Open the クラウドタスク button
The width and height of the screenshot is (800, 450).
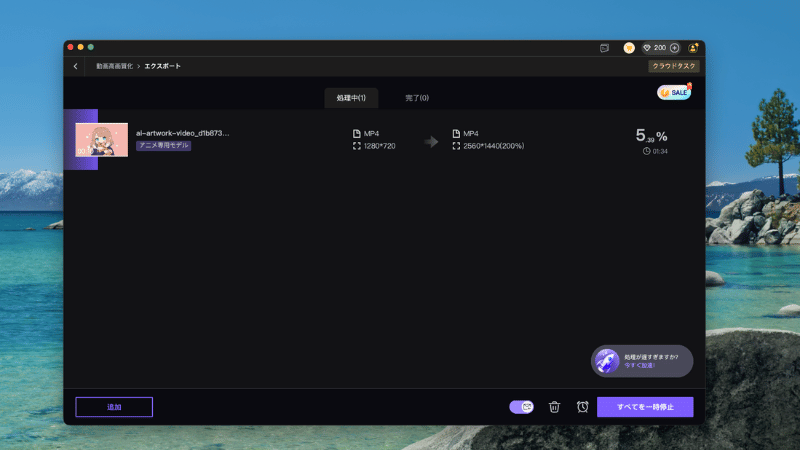click(673, 66)
